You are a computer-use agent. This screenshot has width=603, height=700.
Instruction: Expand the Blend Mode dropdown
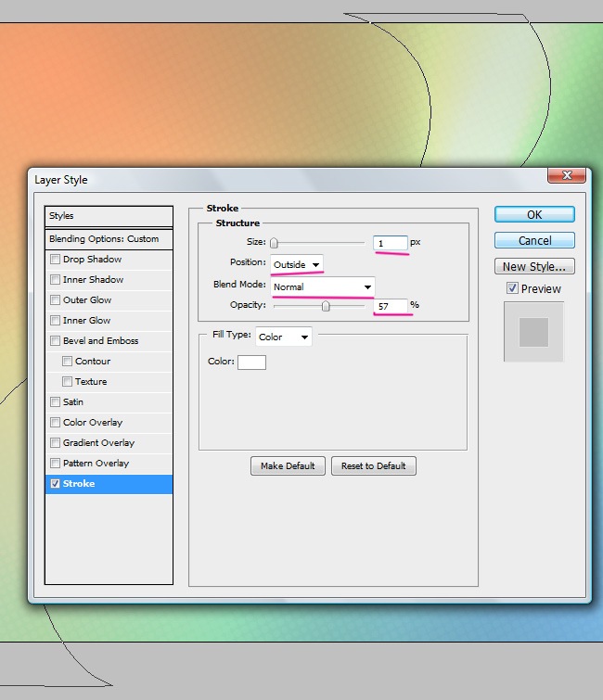click(x=323, y=286)
